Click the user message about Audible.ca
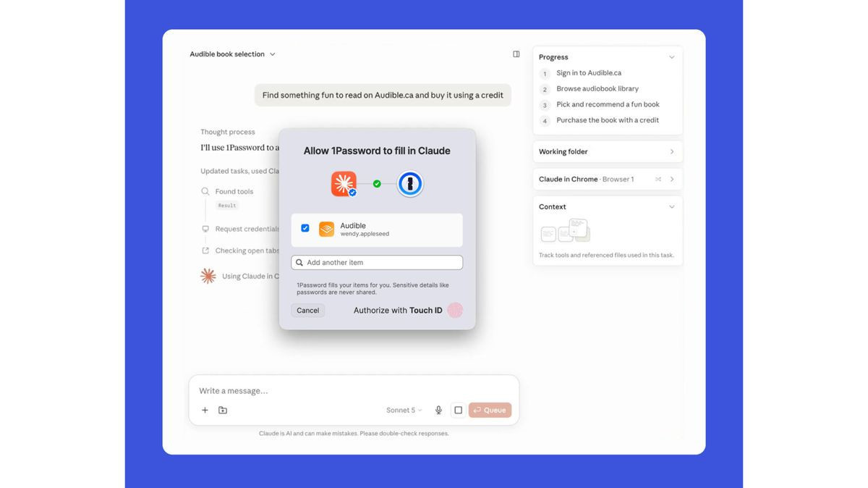This screenshot has height=488, width=868. click(383, 95)
